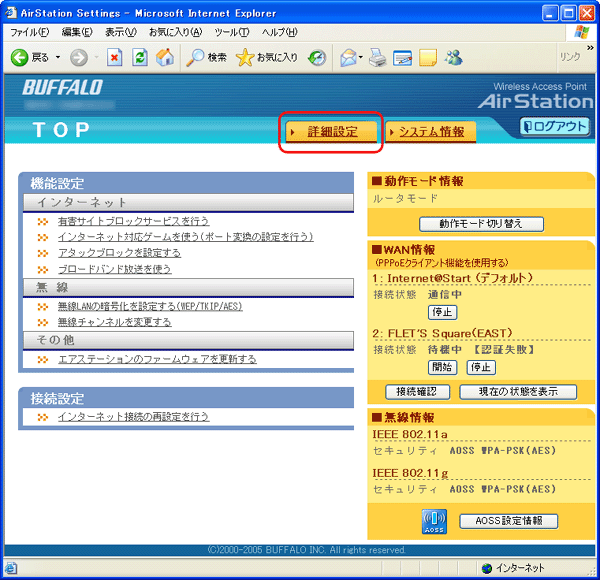Open the ファイル(F) menu
The height and width of the screenshot is (580, 600).
click(29, 32)
